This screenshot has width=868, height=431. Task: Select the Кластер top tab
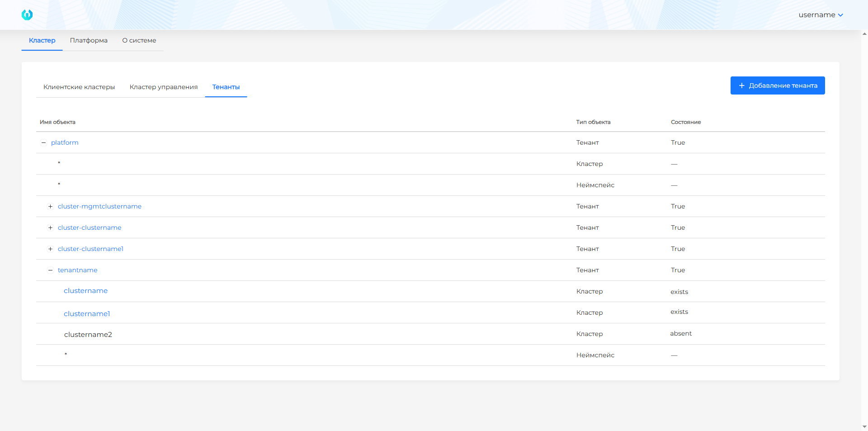point(42,40)
